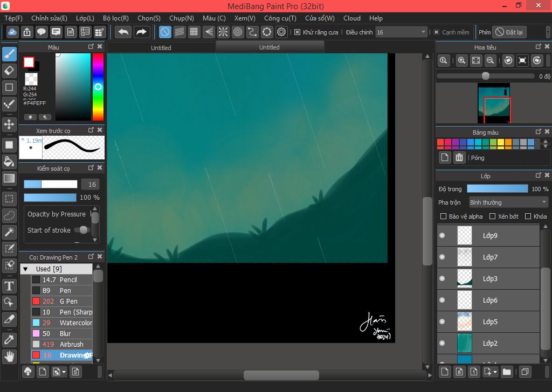Collapse the Used [9] brush group
The image size is (552, 392).
click(x=25, y=269)
